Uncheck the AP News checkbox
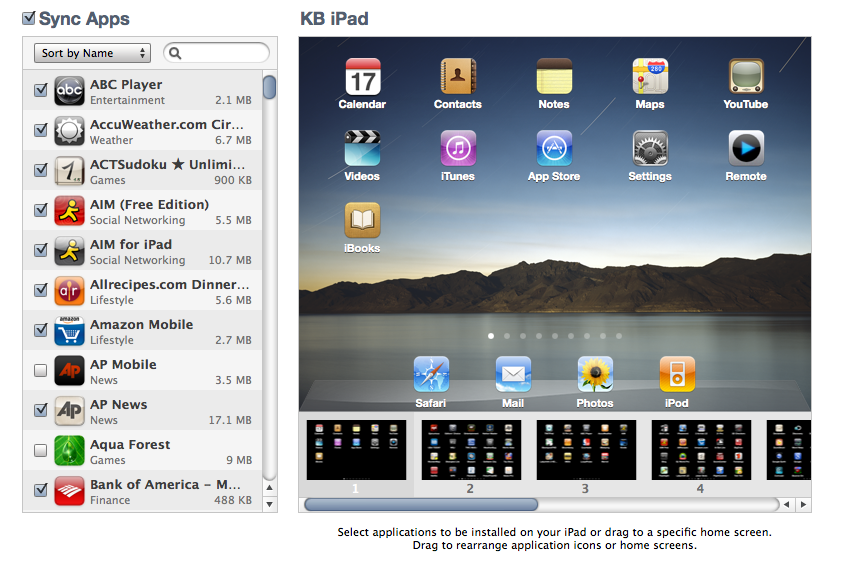Viewport: 846px width, 567px height. (40, 410)
